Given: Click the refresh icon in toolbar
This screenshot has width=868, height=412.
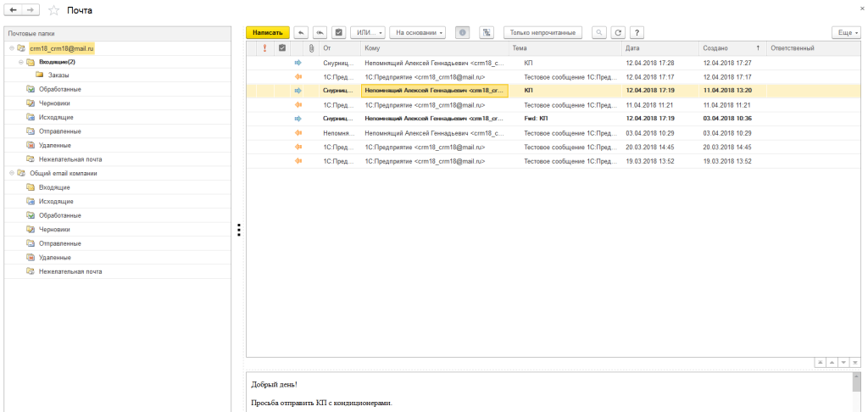Looking at the screenshot, I should (x=618, y=32).
